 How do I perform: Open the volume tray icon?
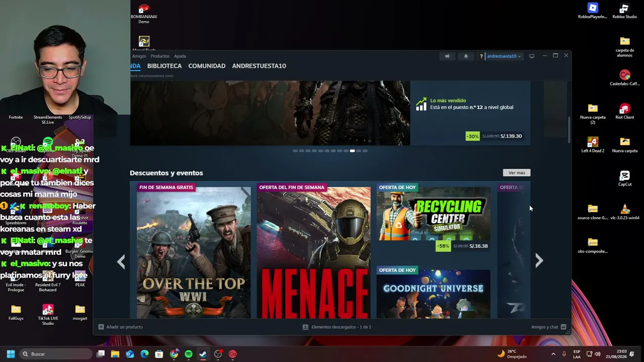(598, 354)
